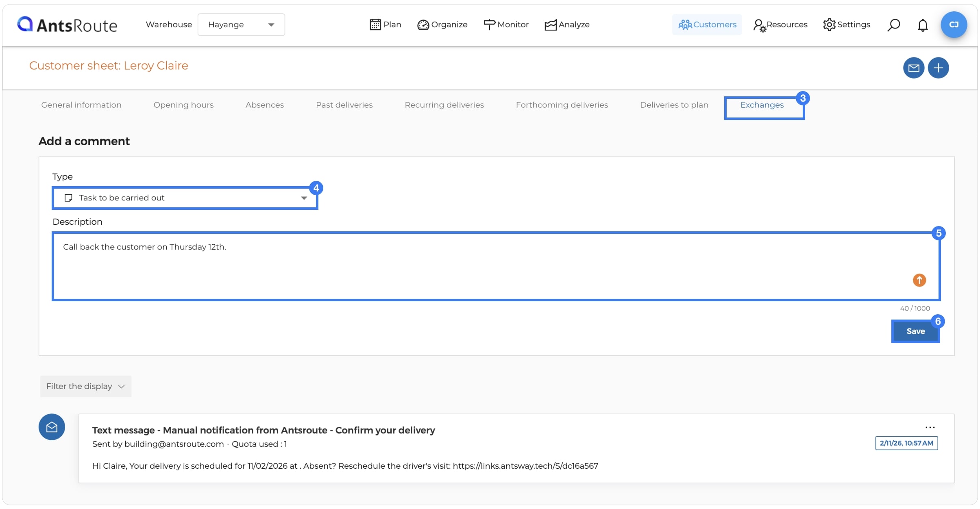This screenshot has width=980, height=509.
Task: Open the Monitor menu
Action: [x=506, y=25]
